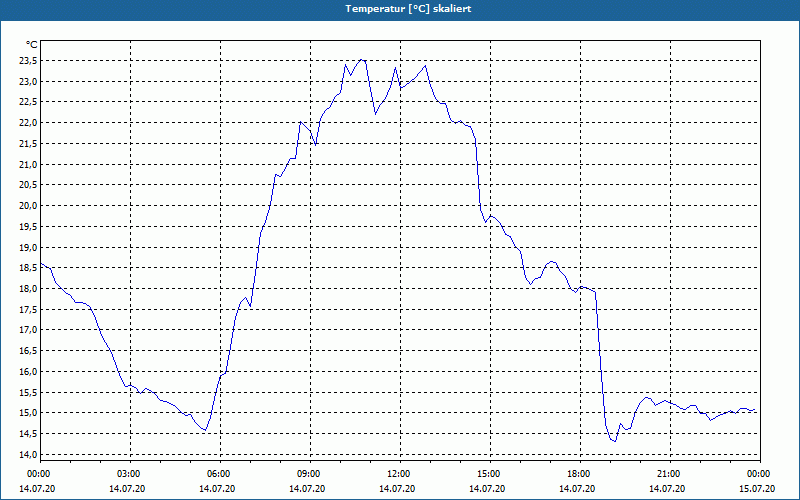800x500 pixels.
Task: Select the 23,5 y-axis value
Action: [28, 61]
